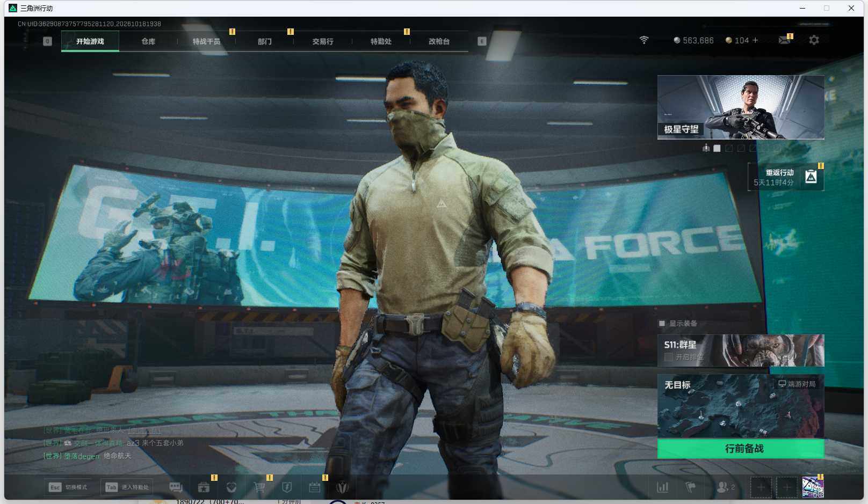Click the winged emblem icon in bottom bar
The width and height of the screenshot is (868, 504).
pyautogui.click(x=343, y=487)
